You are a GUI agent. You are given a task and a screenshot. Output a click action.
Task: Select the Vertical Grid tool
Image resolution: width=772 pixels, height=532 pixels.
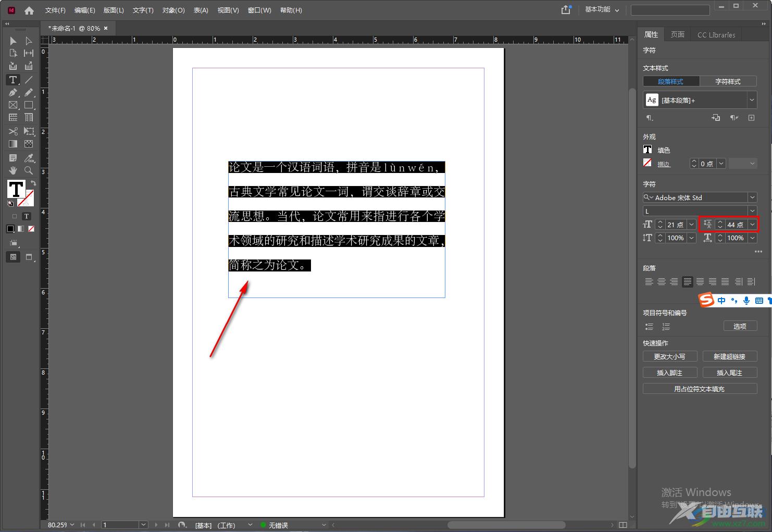29,118
